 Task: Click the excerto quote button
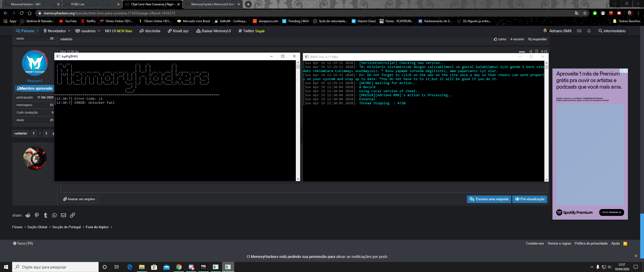(517, 39)
